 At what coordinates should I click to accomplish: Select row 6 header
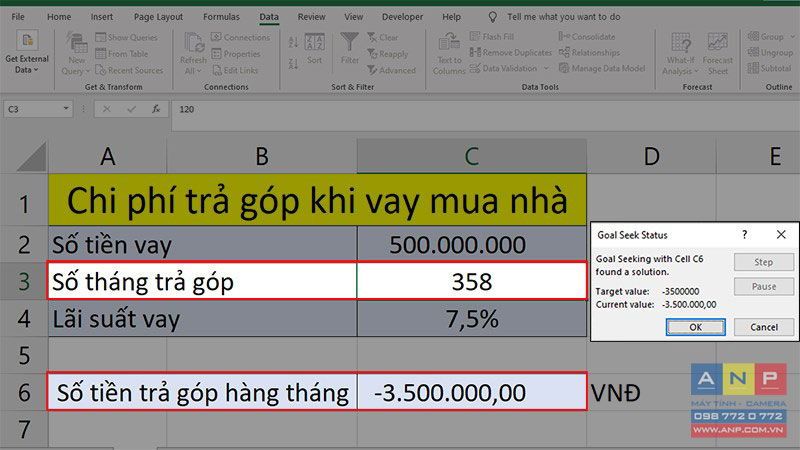click(x=24, y=392)
